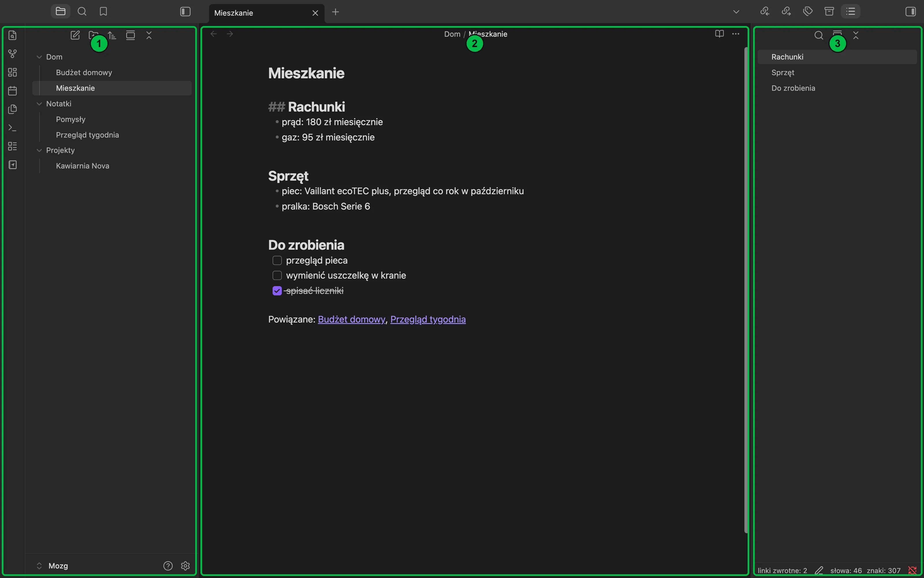Open the quick switcher from ribbon
This screenshot has width=924, height=578.
point(13,35)
